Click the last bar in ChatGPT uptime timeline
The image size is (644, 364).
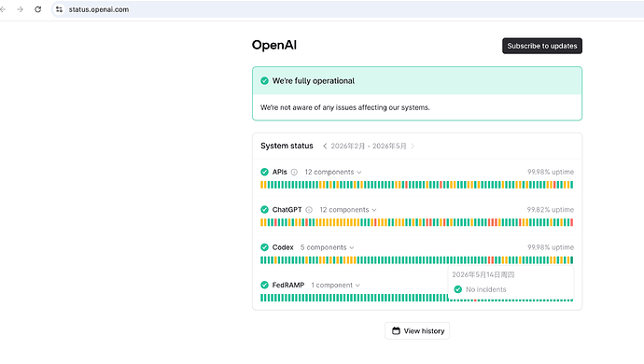(572, 223)
